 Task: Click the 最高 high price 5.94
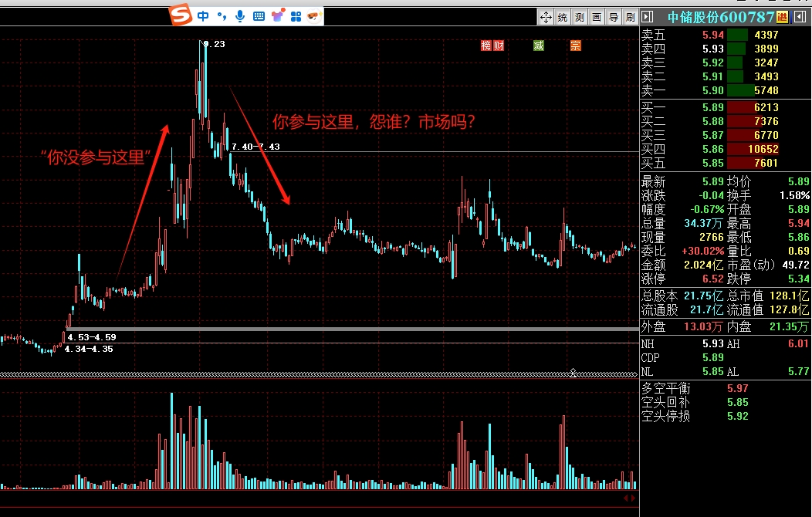coord(799,224)
